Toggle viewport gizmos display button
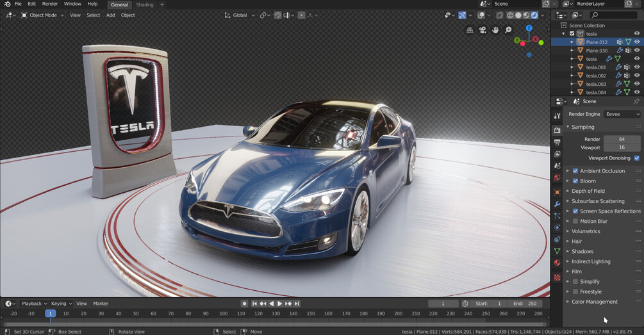The height and width of the screenshot is (335, 644). (463, 15)
